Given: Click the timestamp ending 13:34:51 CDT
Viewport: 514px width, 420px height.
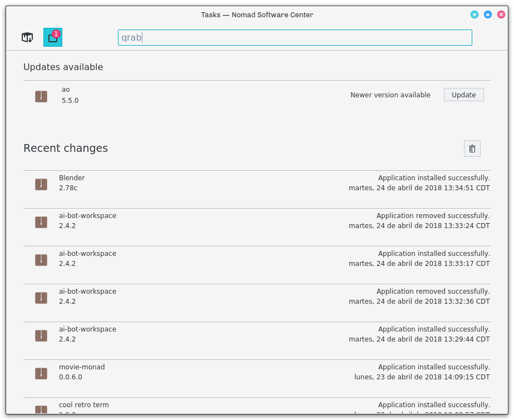Looking at the screenshot, I should [x=419, y=188].
